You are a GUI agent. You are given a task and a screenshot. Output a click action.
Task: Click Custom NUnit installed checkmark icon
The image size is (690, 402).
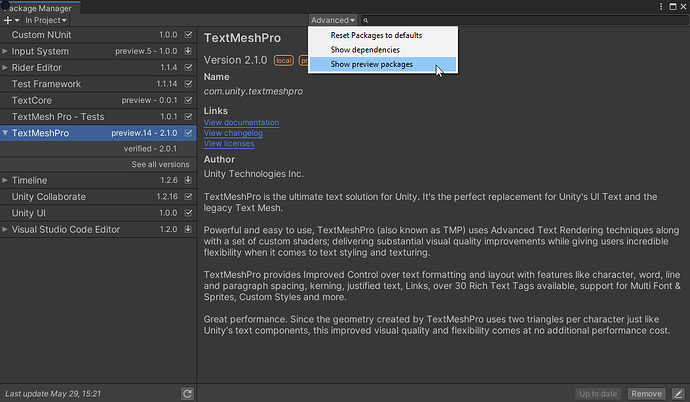188,35
